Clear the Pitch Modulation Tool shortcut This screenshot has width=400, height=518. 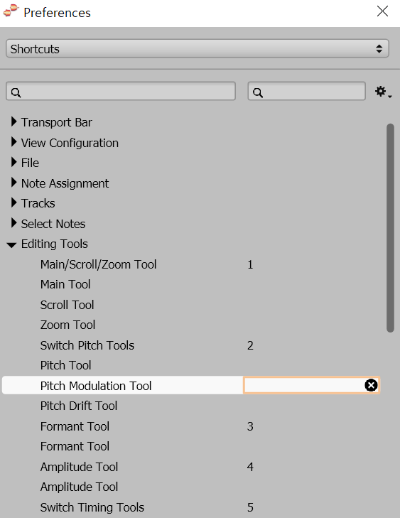tap(371, 385)
